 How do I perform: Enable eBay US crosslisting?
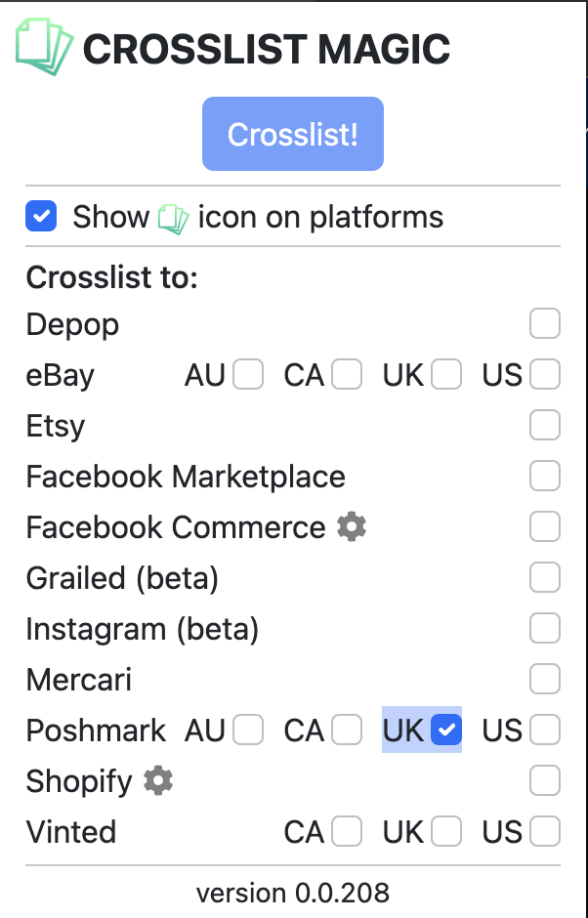point(544,374)
